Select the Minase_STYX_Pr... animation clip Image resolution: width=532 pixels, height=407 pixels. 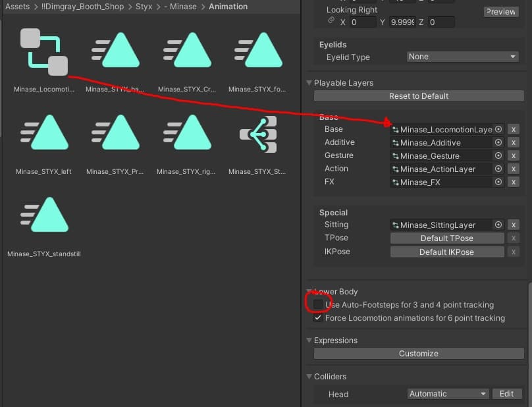point(115,132)
